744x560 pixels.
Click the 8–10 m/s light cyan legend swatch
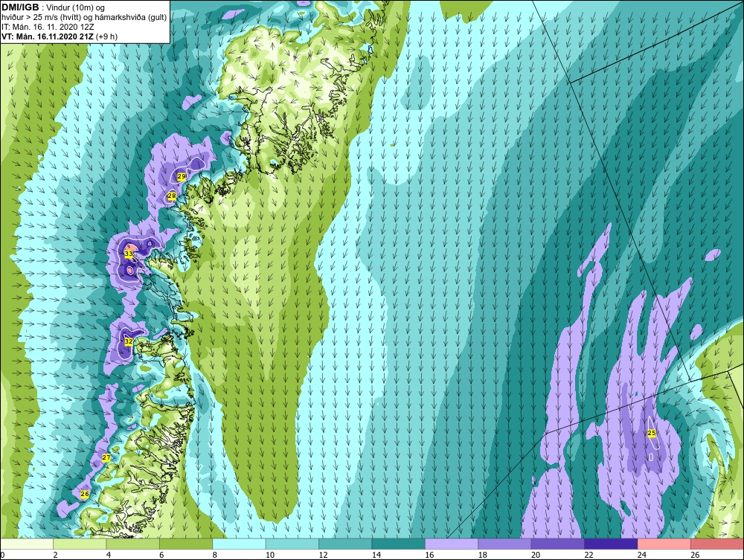pos(239,544)
